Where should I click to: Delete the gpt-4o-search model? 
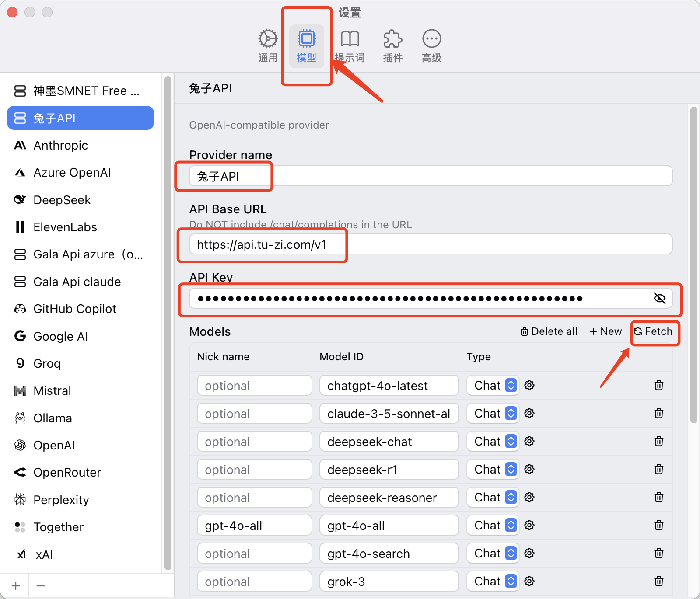659,553
